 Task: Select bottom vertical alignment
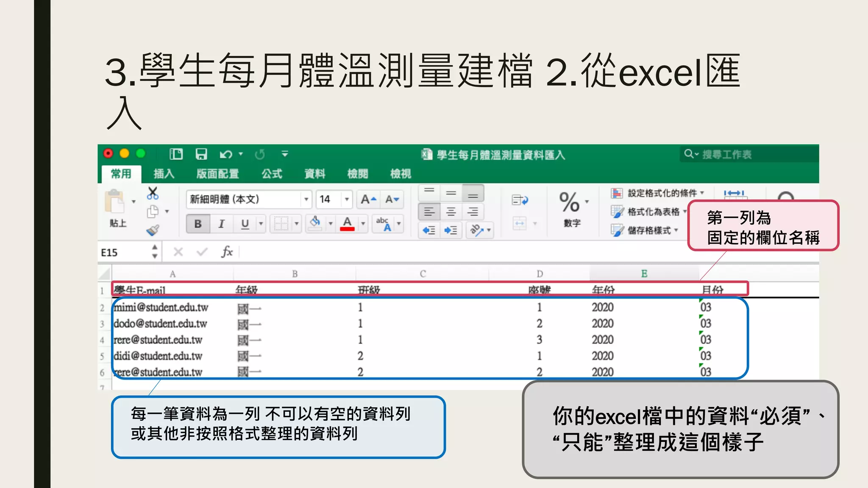[473, 193]
